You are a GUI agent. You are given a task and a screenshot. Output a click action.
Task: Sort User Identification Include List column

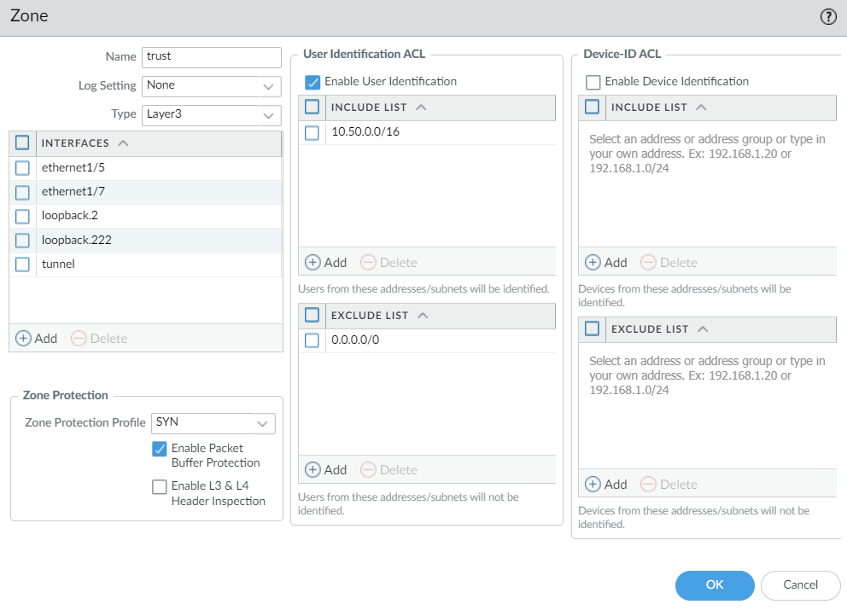click(x=421, y=108)
